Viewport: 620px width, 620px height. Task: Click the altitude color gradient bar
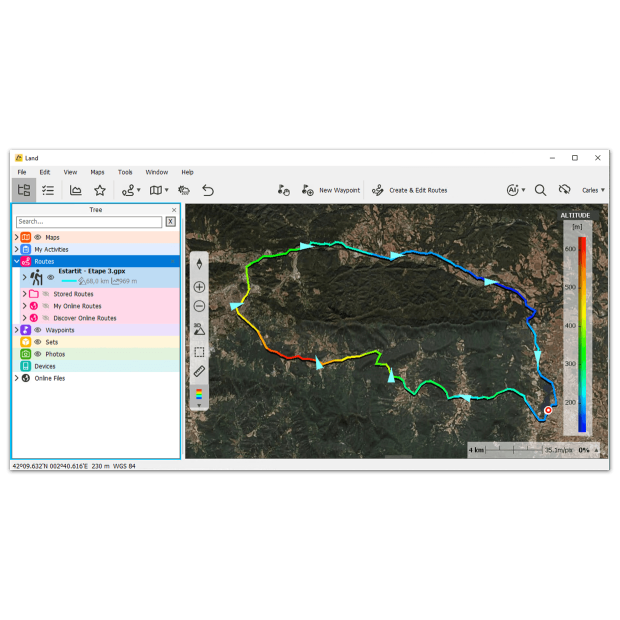[582, 335]
